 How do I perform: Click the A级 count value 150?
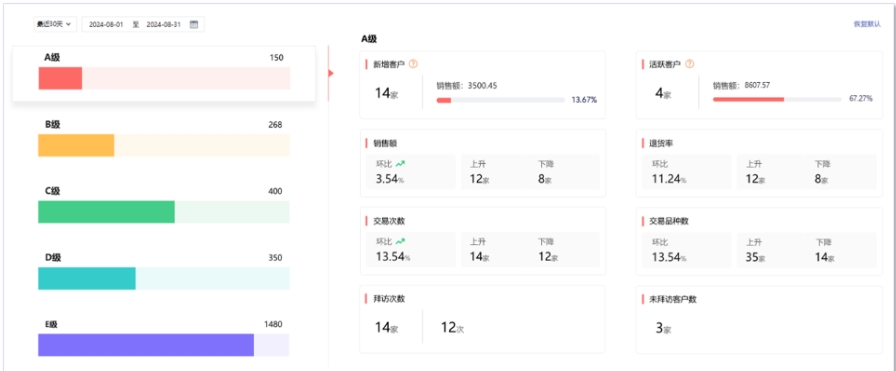click(276, 58)
